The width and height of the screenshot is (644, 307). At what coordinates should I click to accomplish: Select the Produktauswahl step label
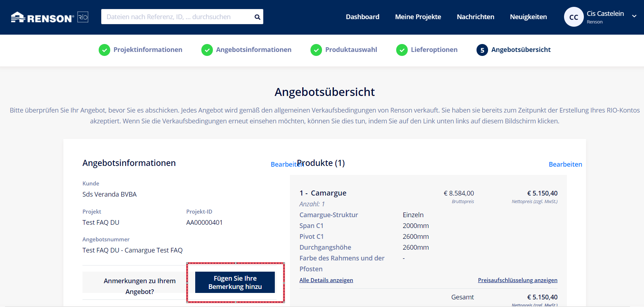click(x=351, y=50)
